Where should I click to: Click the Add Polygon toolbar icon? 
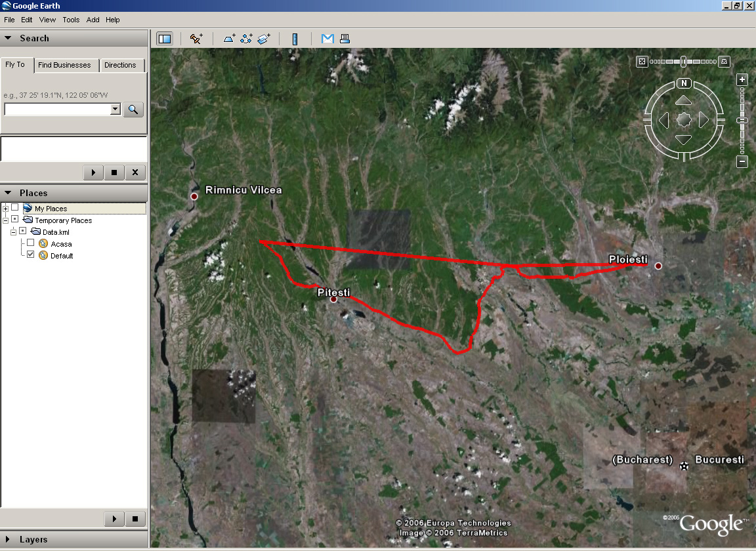pyautogui.click(x=230, y=39)
